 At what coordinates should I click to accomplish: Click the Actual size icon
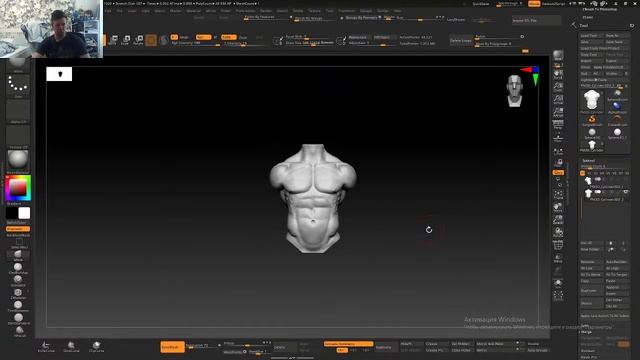point(558,100)
